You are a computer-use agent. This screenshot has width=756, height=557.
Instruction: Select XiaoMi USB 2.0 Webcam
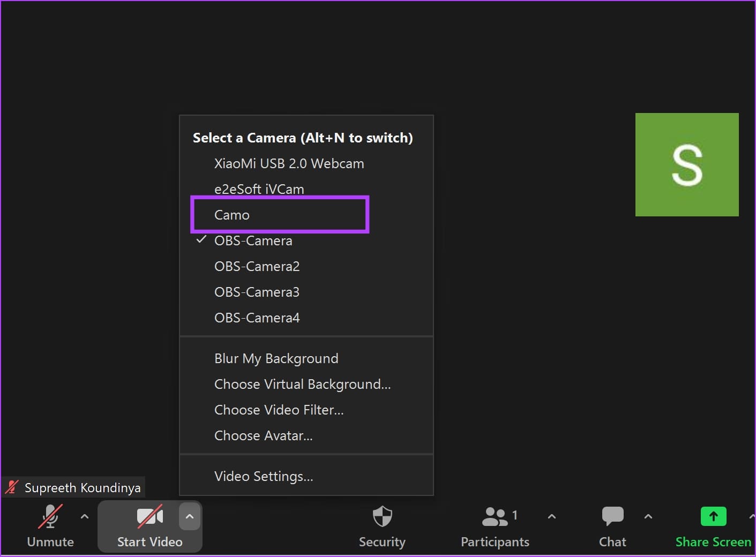point(306,163)
